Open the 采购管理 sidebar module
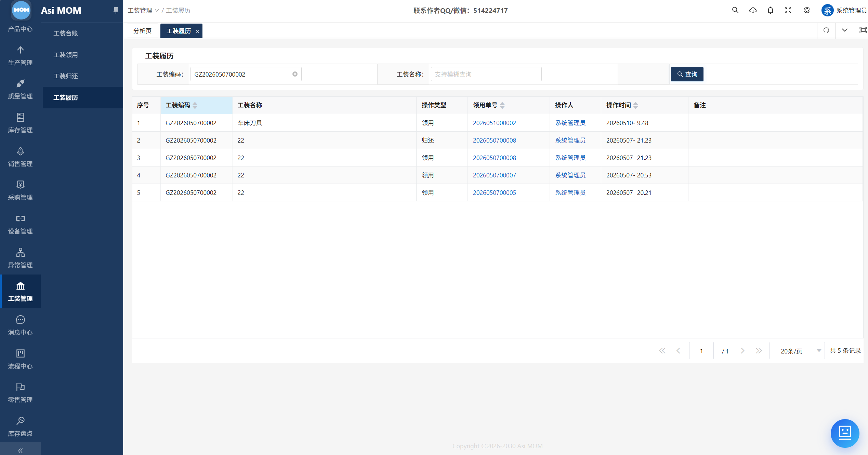 (21, 191)
